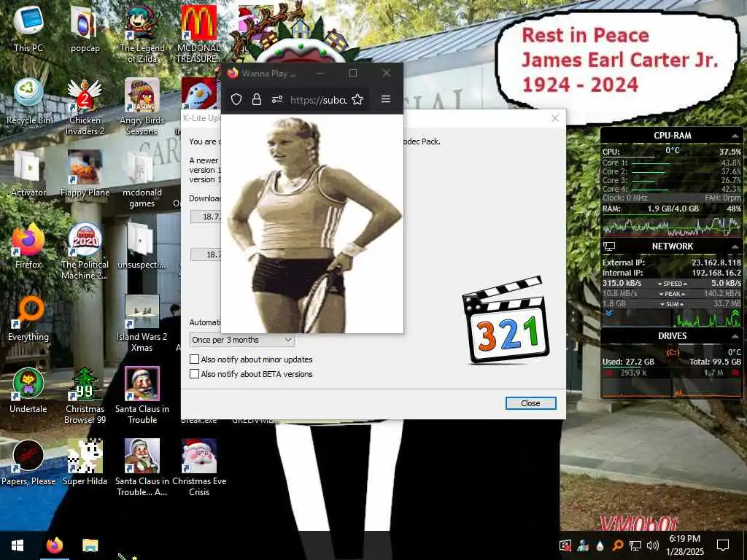Open the unsuspecti... desktop file

coord(142,246)
